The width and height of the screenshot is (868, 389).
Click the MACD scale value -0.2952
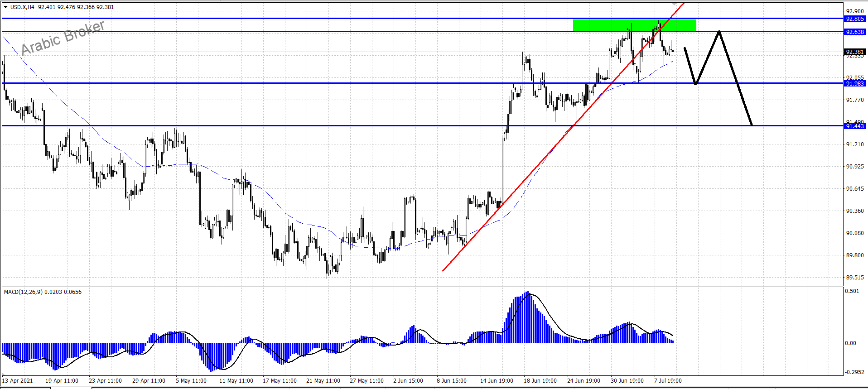(x=854, y=372)
